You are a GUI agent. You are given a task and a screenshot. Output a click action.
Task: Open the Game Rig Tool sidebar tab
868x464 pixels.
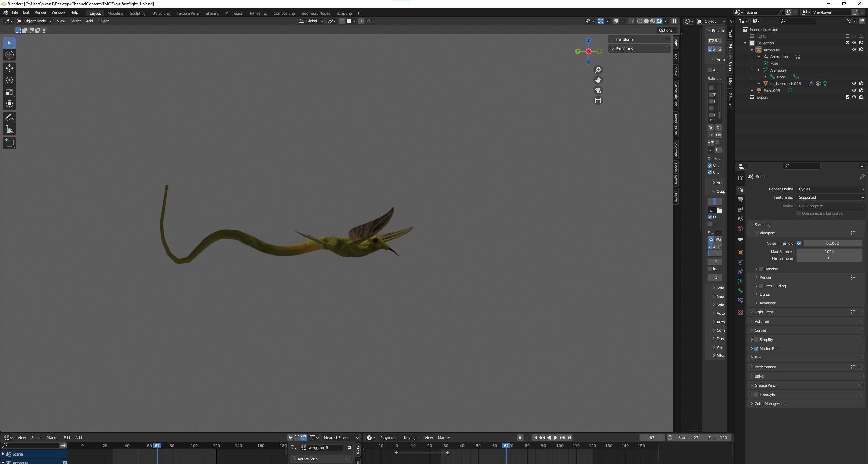676,95
